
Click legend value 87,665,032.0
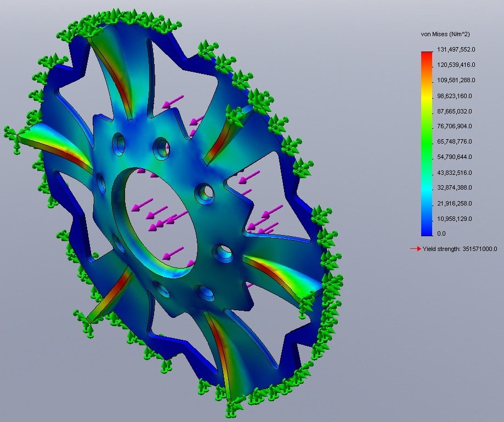455,111
